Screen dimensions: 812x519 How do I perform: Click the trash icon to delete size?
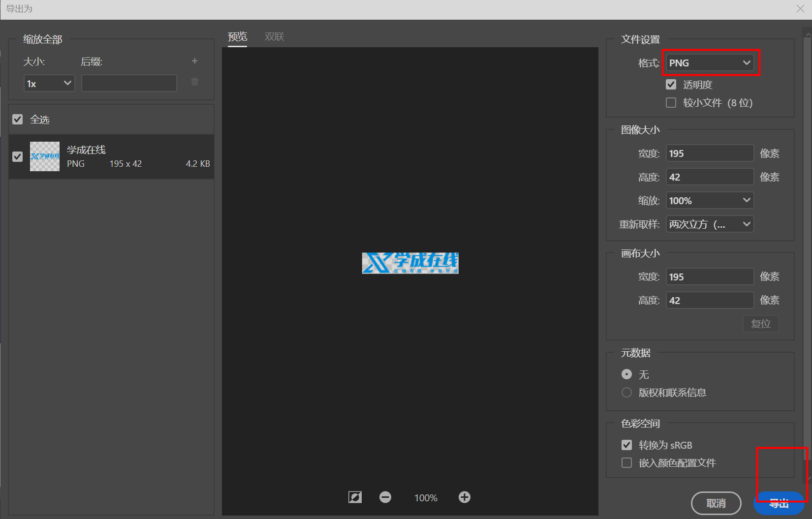coord(194,82)
